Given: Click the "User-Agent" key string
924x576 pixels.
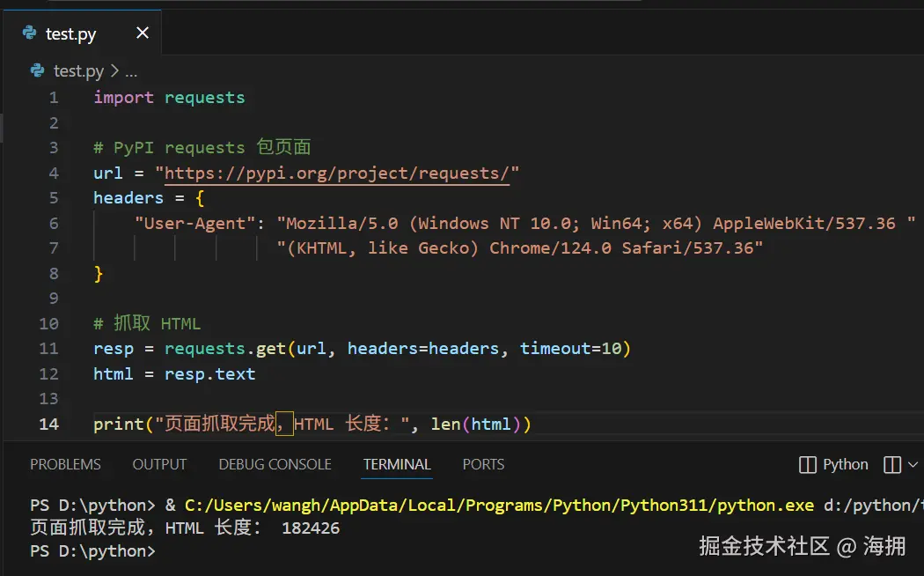Looking at the screenshot, I should point(195,223).
